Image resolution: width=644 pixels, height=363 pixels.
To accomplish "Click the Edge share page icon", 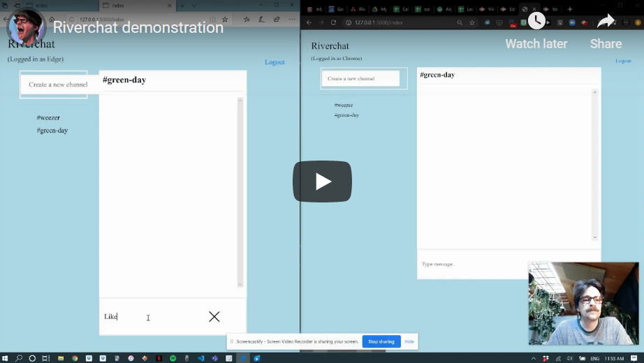I will point(277,20).
